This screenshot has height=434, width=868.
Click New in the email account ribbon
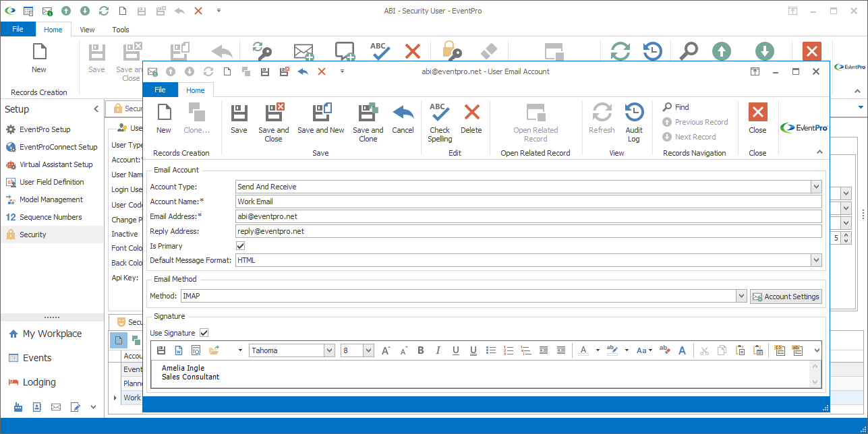[164, 118]
